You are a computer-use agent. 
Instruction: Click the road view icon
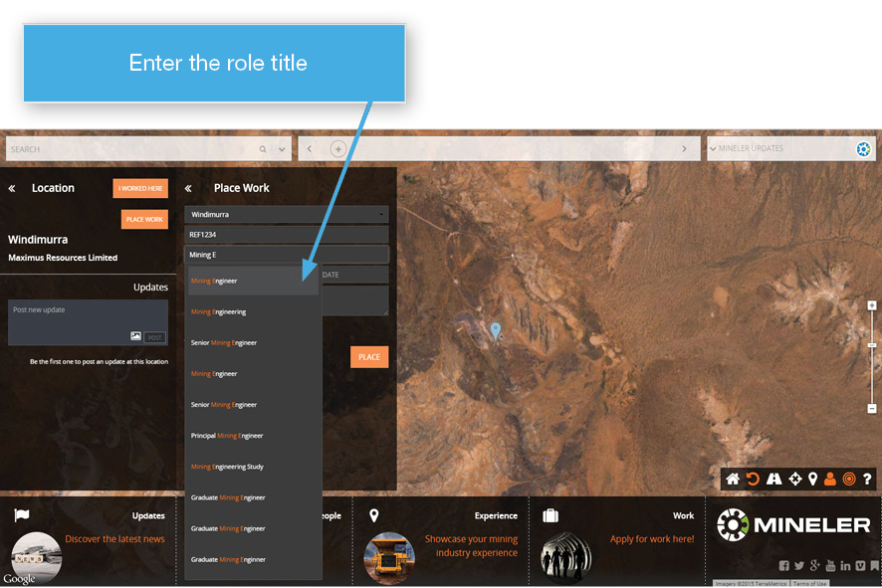tap(773, 479)
